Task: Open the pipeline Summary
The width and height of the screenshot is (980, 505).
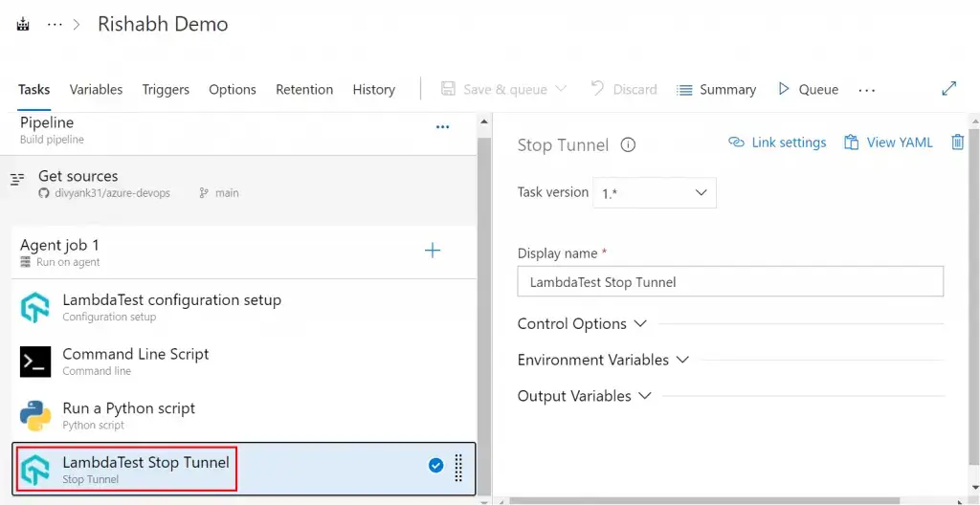Action: click(x=716, y=89)
